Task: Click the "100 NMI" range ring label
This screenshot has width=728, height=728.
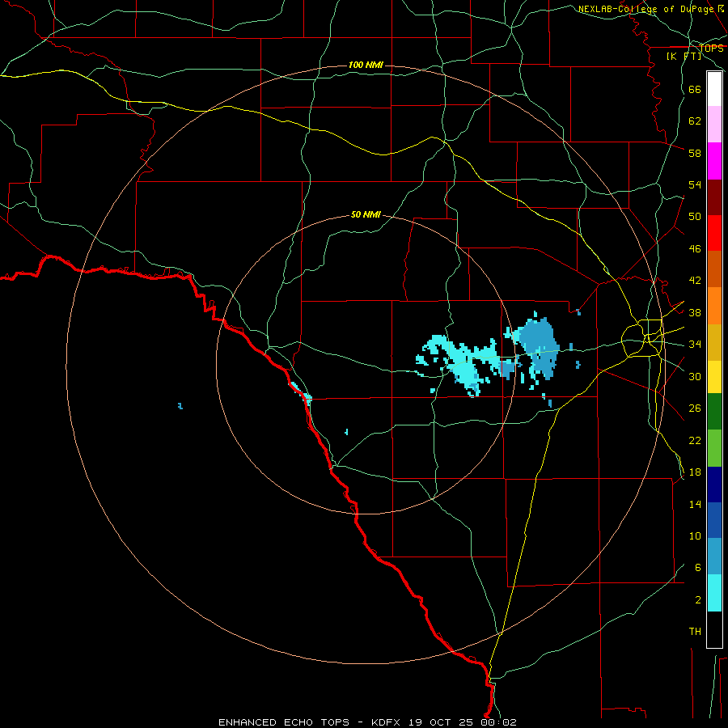Action: tap(366, 65)
